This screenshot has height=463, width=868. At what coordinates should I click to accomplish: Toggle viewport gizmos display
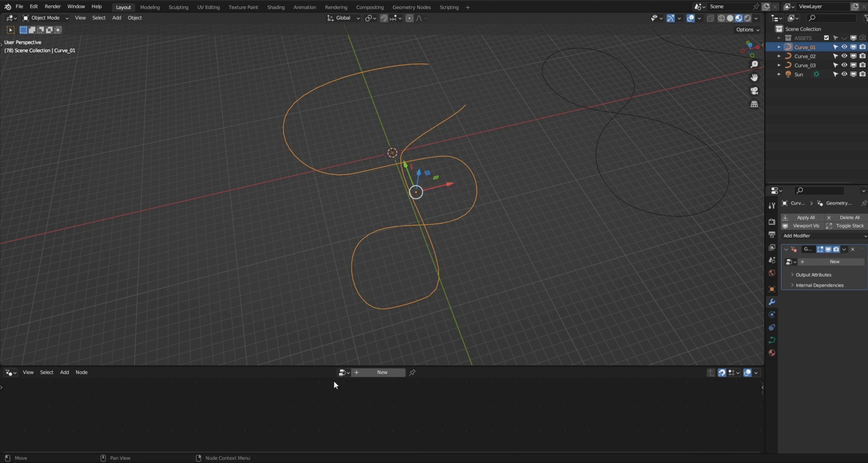[670, 18]
